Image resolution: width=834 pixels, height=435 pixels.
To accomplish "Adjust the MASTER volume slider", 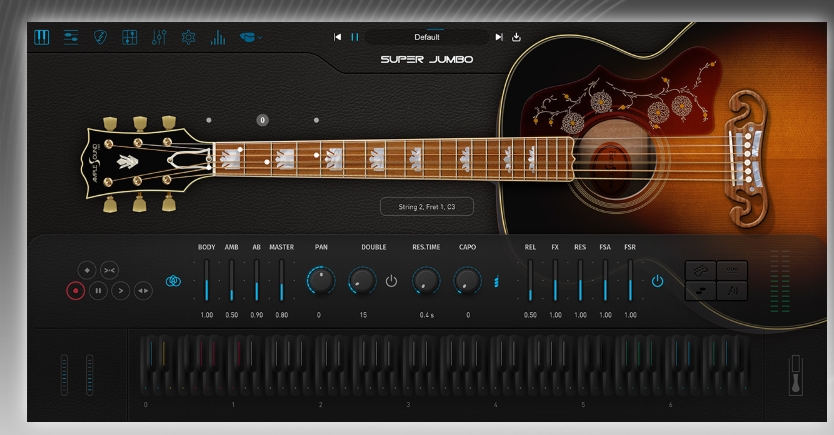I will point(281,281).
